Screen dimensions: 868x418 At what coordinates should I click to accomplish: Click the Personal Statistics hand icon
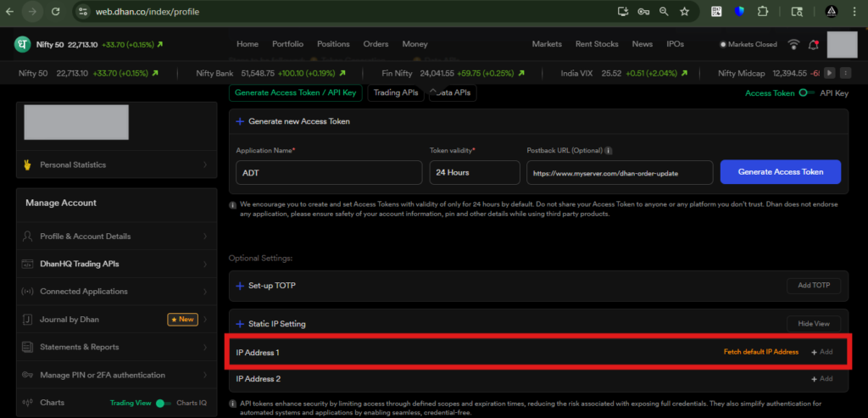click(25, 164)
